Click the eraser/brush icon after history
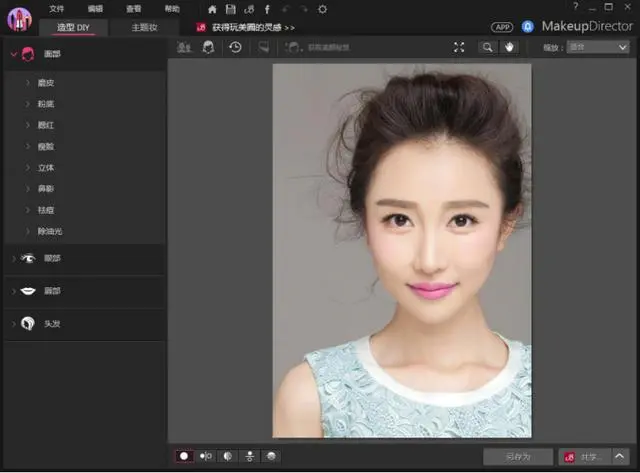Image resolution: width=640 pixels, height=473 pixels. coord(264,47)
